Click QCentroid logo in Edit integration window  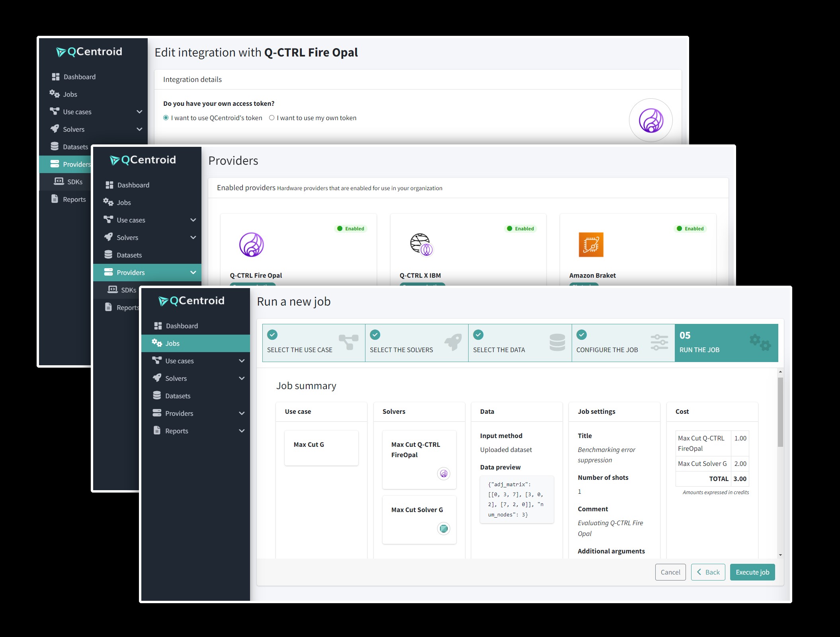pos(89,52)
